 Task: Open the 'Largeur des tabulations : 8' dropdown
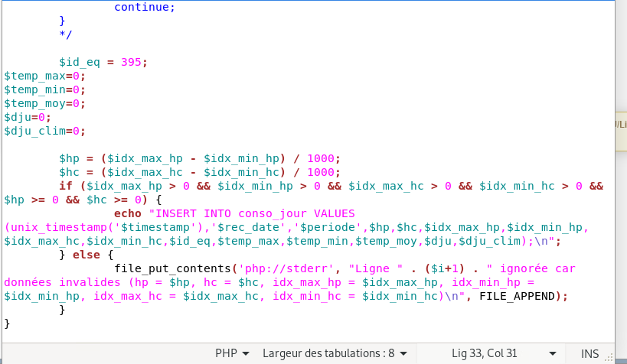point(335,353)
